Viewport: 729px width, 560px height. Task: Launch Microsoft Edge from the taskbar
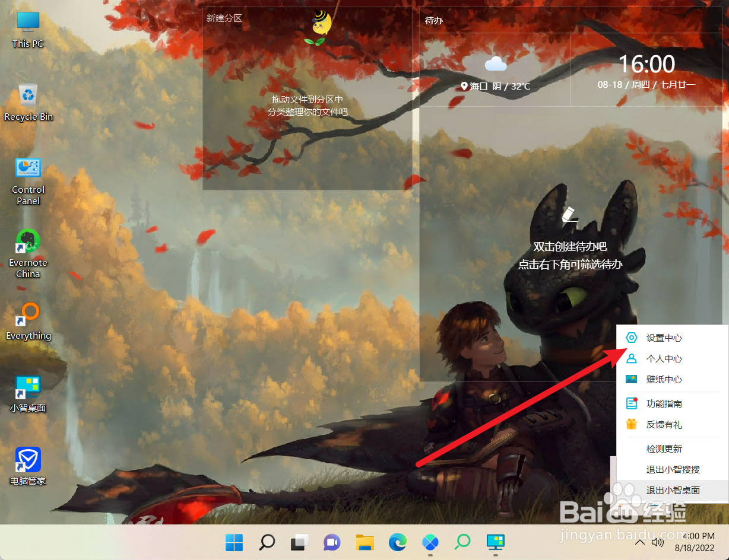click(397, 542)
